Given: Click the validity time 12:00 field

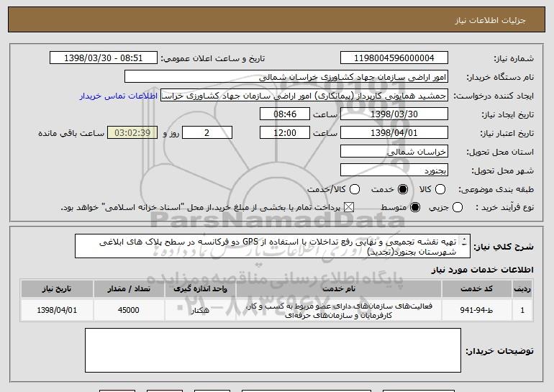Looking at the screenshot, I should tap(285, 133).
